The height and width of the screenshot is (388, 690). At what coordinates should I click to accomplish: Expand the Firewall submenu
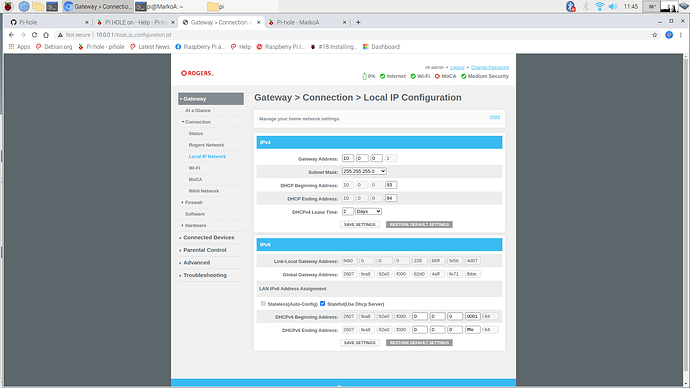(x=192, y=202)
